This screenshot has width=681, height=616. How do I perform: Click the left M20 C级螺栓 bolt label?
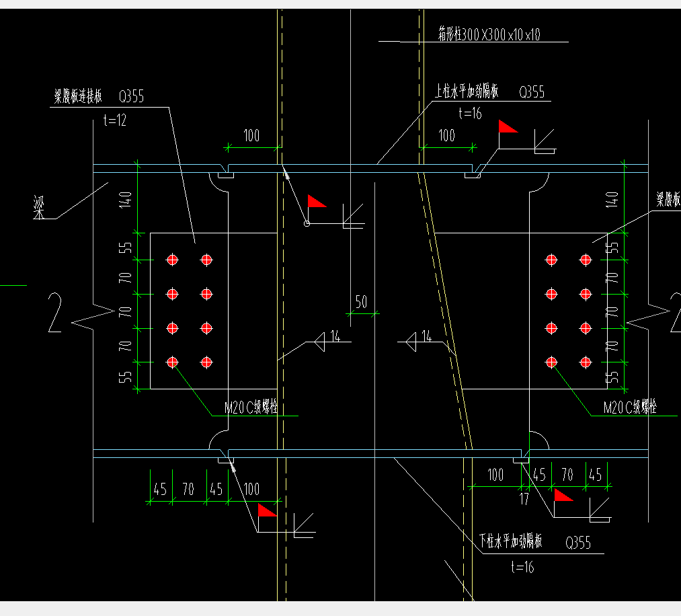pos(251,407)
